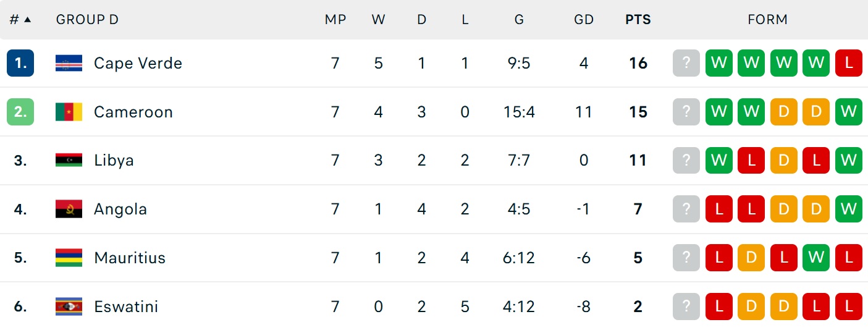Sort standings by GD column header
Screen dimensions: 868x330
point(584,20)
